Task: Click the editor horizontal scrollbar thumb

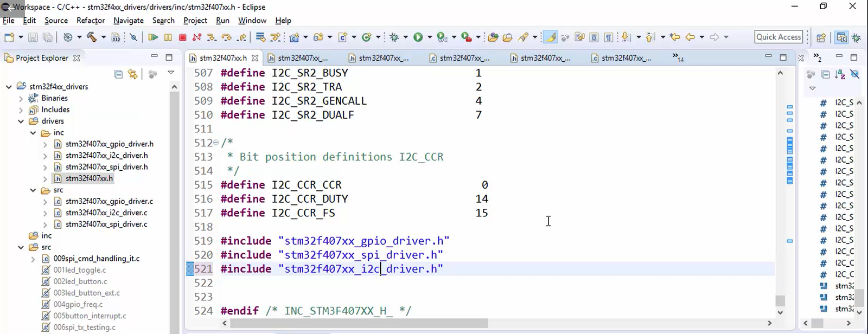Action: tap(359, 323)
